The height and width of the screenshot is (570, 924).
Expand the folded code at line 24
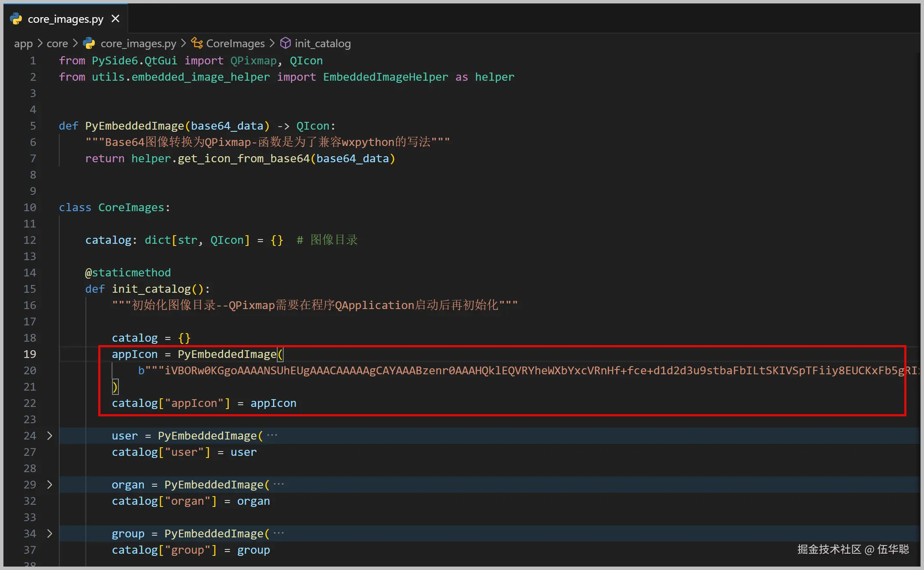(x=50, y=436)
